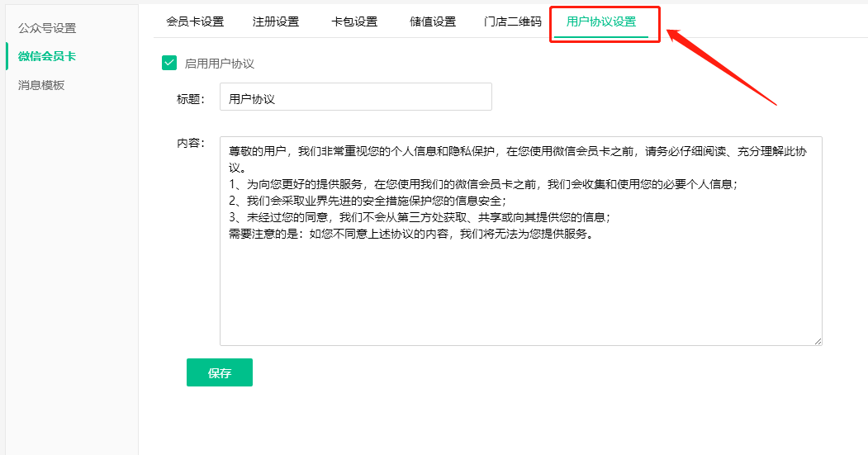Click the 标题 field label
The image size is (868, 455).
click(x=190, y=99)
